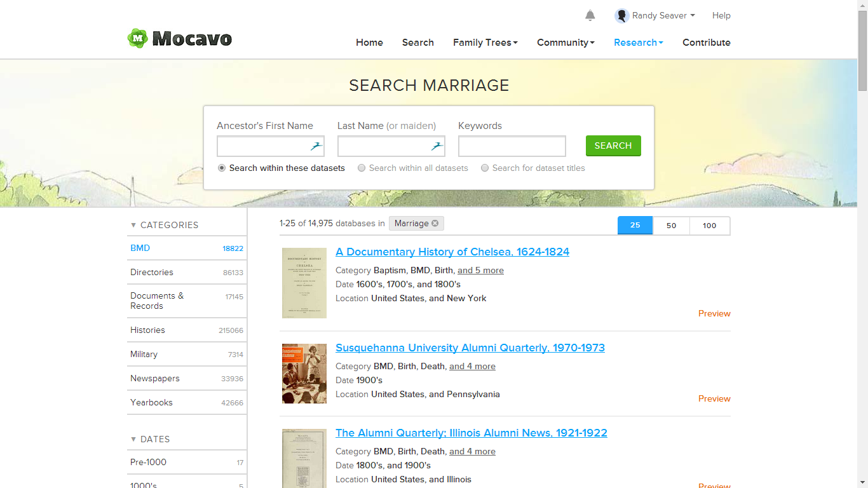This screenshot has width=868, height=488.
Task: Preview Susquehanna University Alumni Quarterly
Action: 714,398
